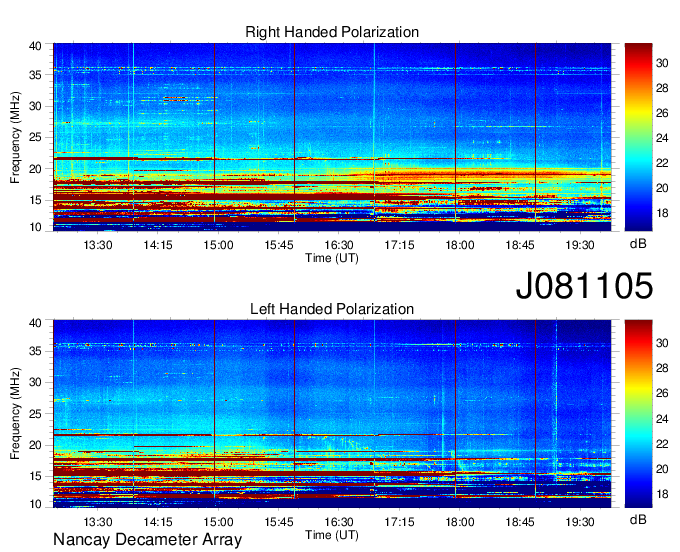Click the 15 MHz tick label on Right Handed plot

(35, 200)
